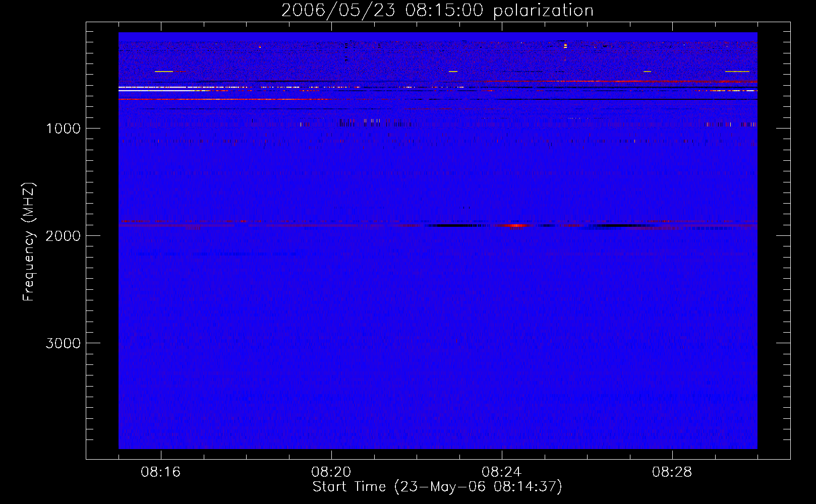Click the 1000 frequency tick label

pyautogui.click(x=63, y=129)
